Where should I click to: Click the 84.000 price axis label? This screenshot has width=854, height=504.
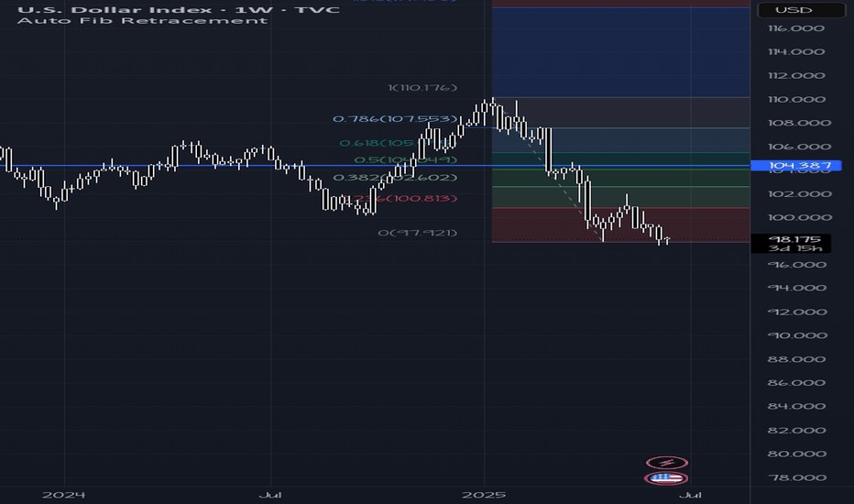pyautogui.click(x=797, y=407)
